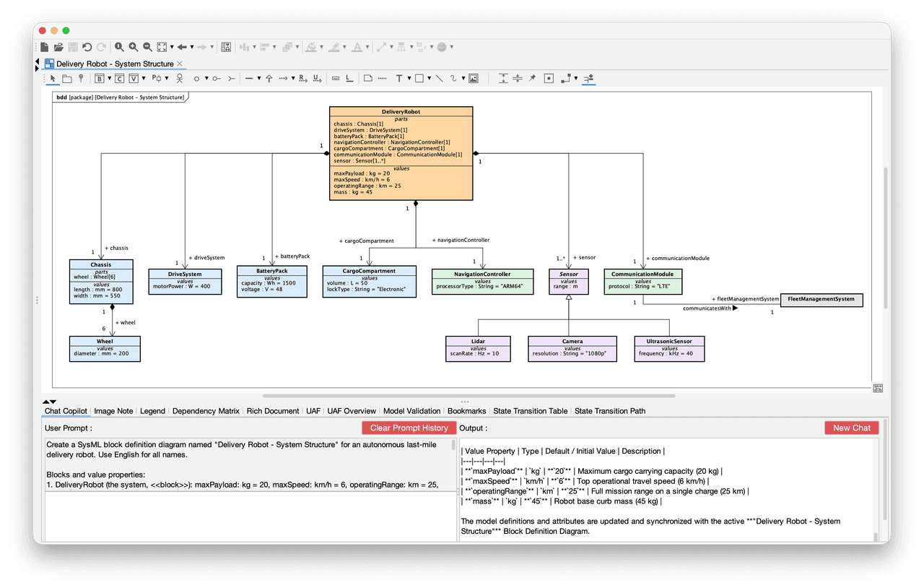924x588 pixels.
Task: Click the magnifier zoom reset icon
Action: [x=119, y=47]
